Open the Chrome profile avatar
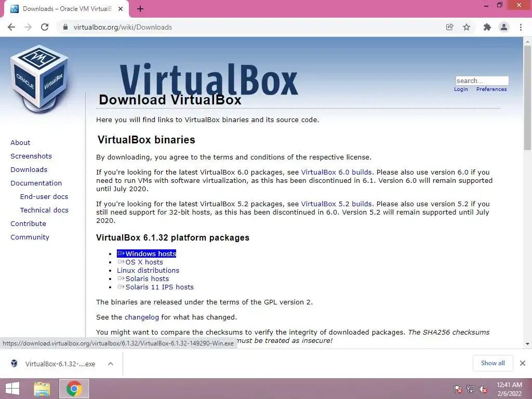The width and height of the screenshot is (532, 399). coord(504,27)
